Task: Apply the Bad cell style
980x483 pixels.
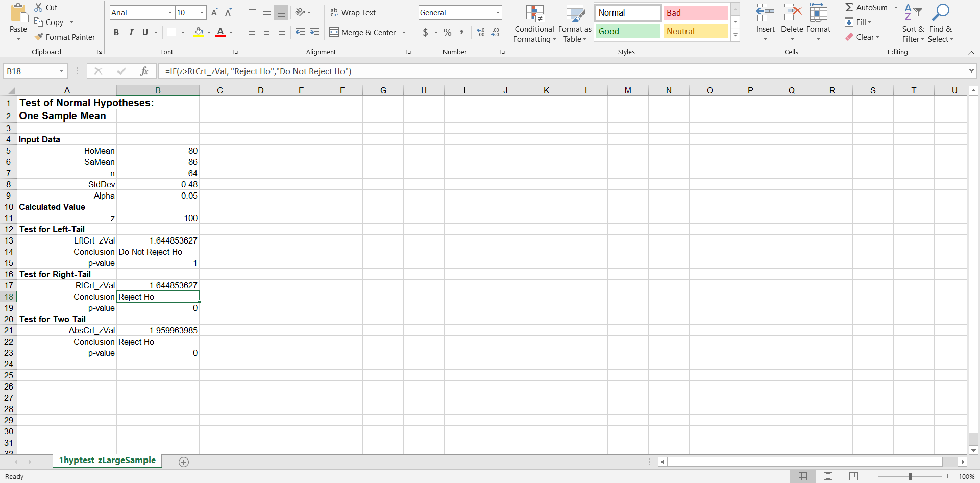Action: (696, 13)
